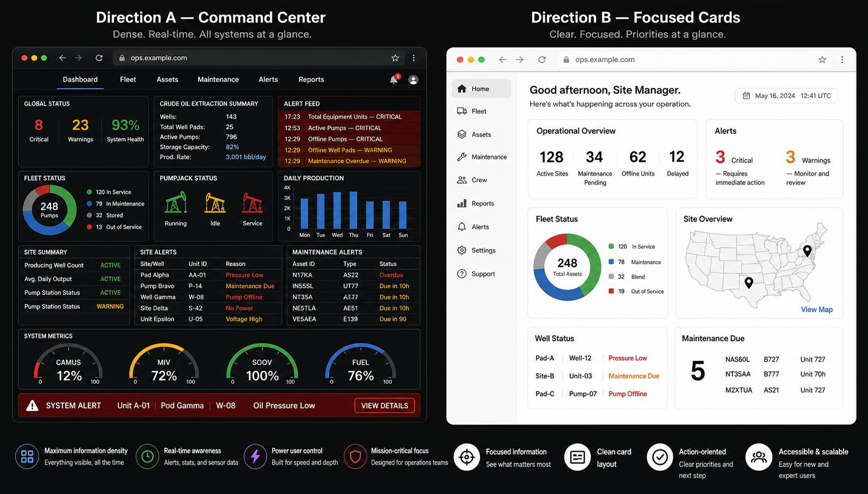Click alert feed row Maintenance Overdue — WARNING
The width and height of the screenshot is (868, 494).
pyautogui.click(x=349, y=161)
